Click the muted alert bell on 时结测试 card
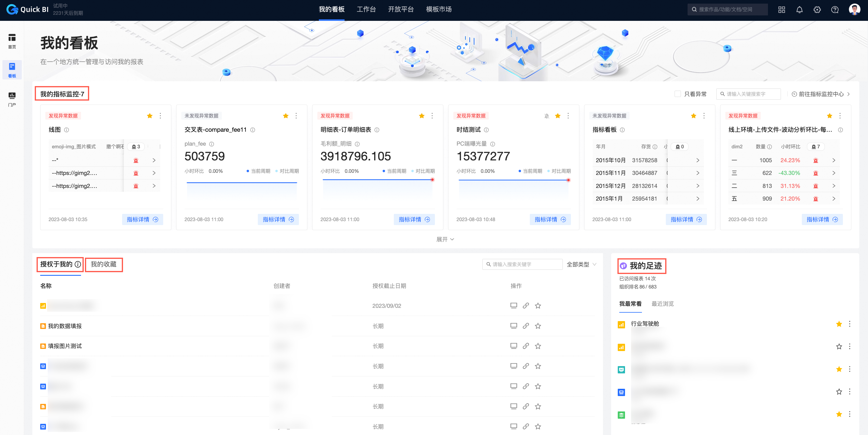This screenshot has width=868, height=435. pyautogui.click(x=546, y=116)
